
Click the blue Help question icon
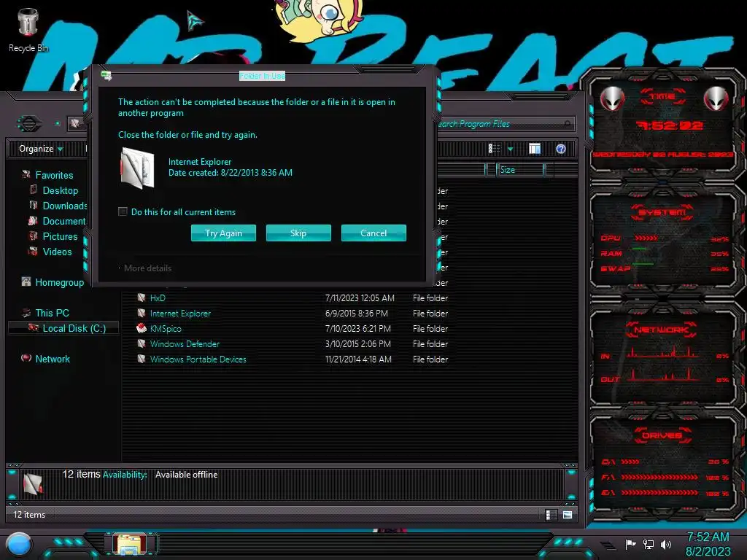pyautogui.click(x=561, y=149)
